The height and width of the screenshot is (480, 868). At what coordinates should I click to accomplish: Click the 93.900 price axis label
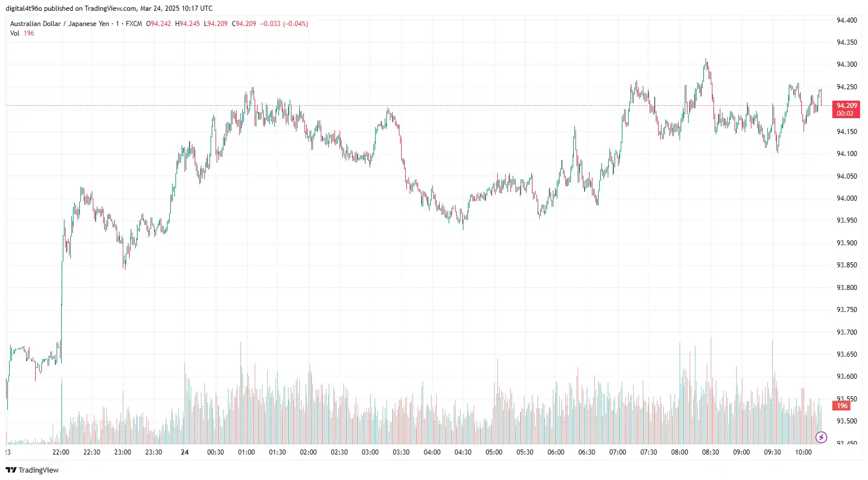846,243
